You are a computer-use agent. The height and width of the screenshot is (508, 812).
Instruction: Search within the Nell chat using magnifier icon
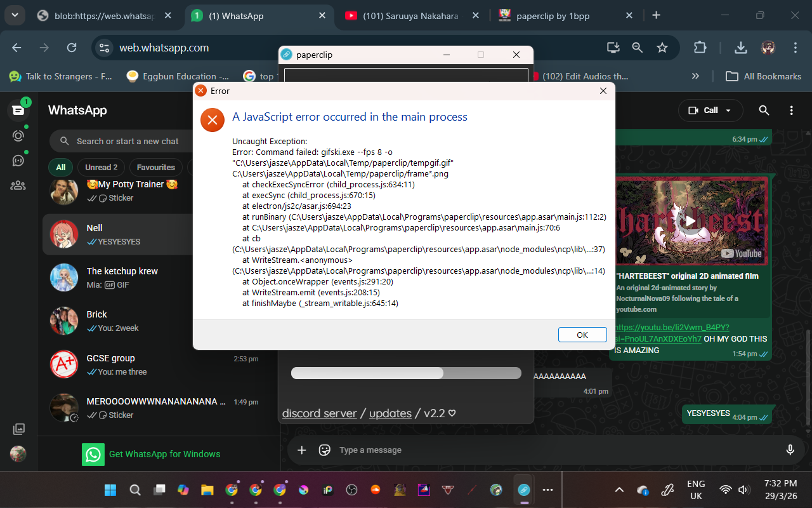coord(764,110)
